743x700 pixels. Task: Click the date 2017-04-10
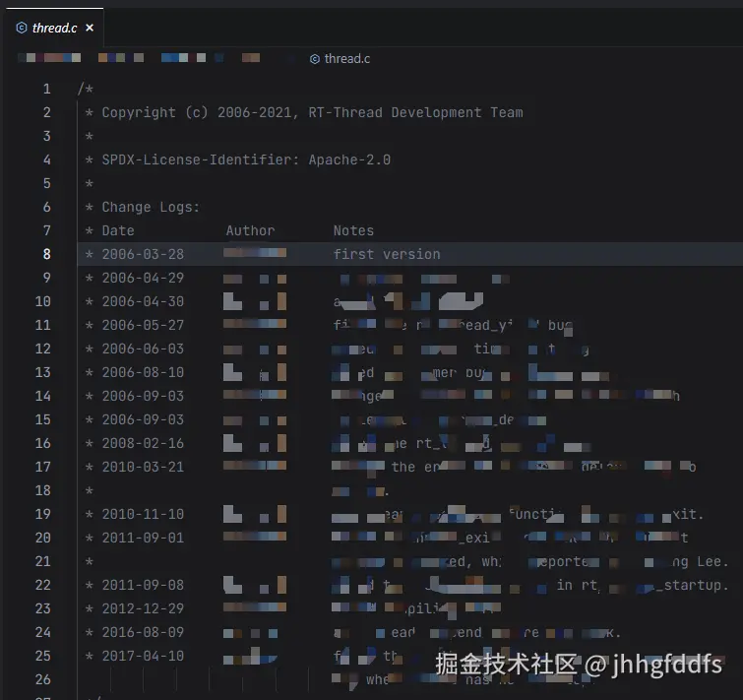[x=143, y=656]
